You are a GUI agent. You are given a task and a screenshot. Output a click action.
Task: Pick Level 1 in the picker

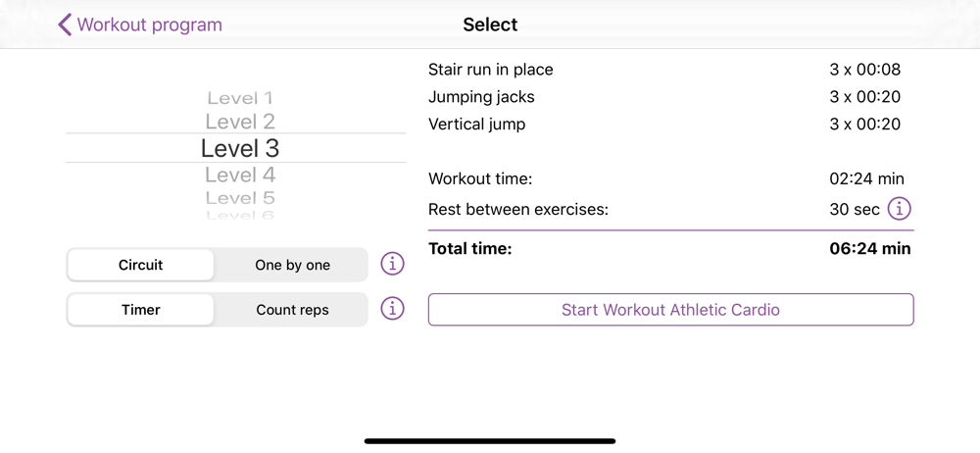pyautogui.click(x=239, y=98)
